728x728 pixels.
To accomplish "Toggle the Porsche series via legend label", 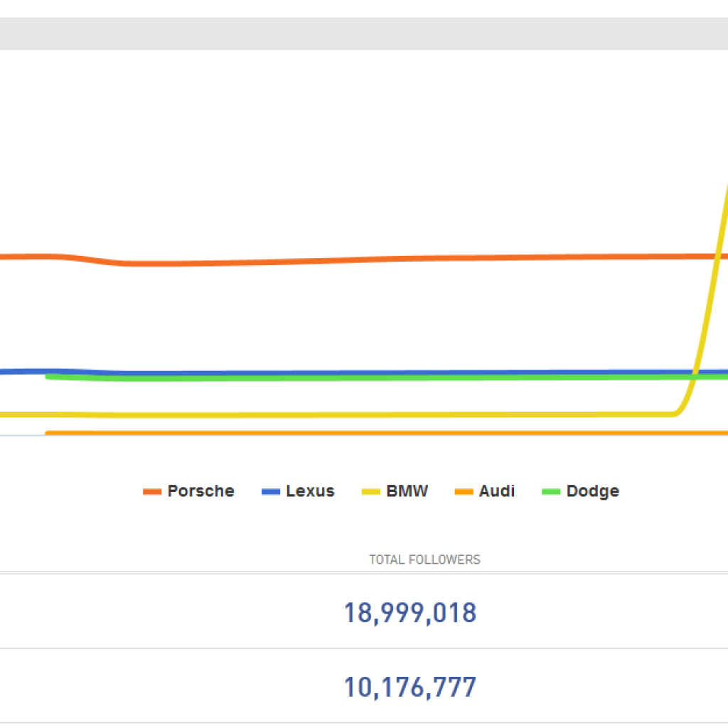I will point(200,491).
